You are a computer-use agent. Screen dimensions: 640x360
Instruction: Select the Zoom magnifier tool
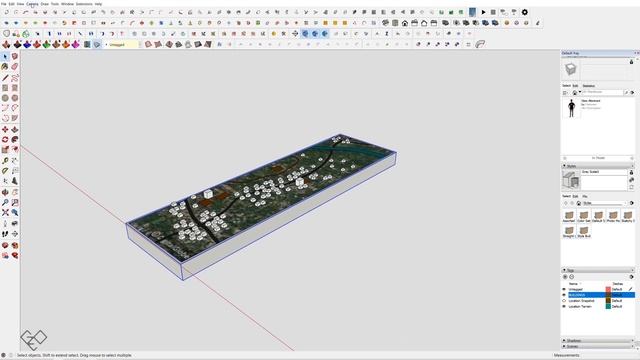[5, 202]
